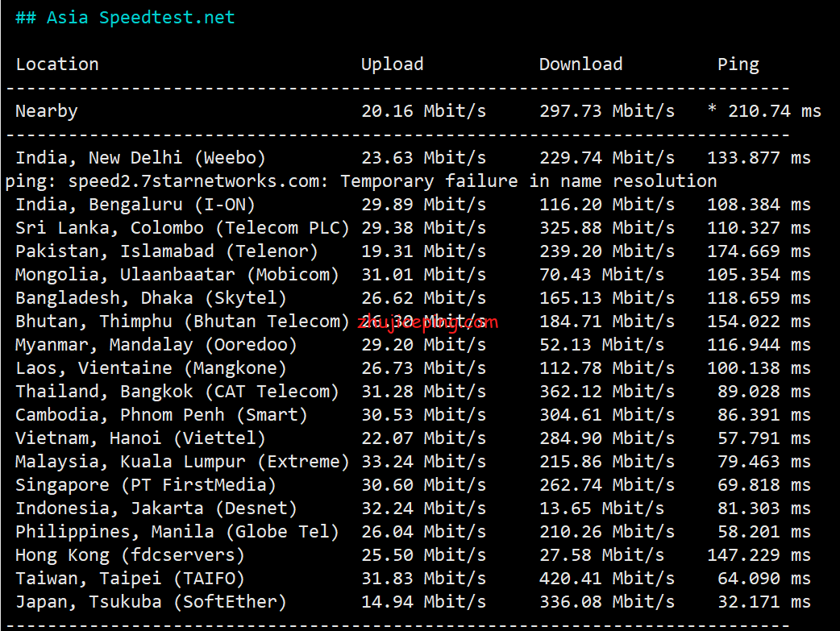The image size is (840, 631).
Task: Click the Location column header
Action: tap(57, 64)
